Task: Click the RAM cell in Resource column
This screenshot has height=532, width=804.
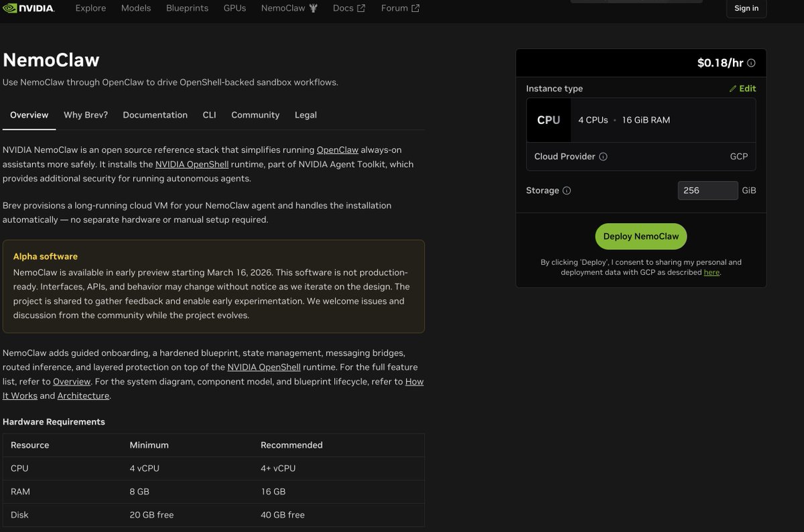Action: tap(20, 492)
